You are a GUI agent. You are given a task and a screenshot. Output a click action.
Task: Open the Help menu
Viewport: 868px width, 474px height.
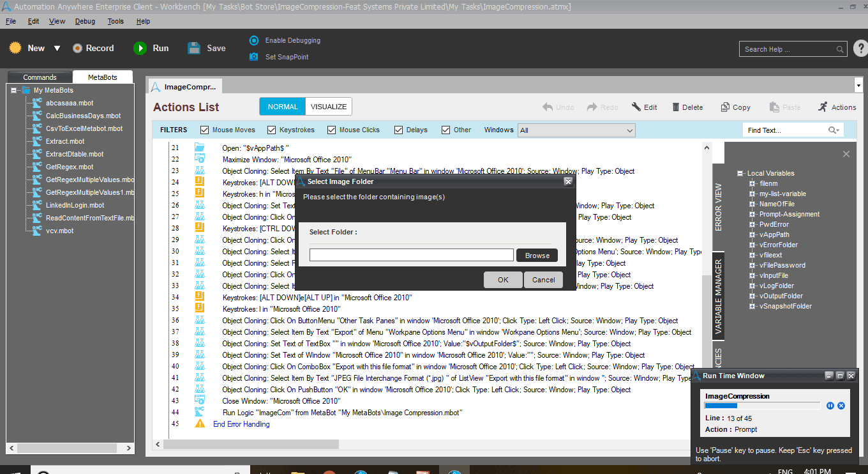[143, 21]
